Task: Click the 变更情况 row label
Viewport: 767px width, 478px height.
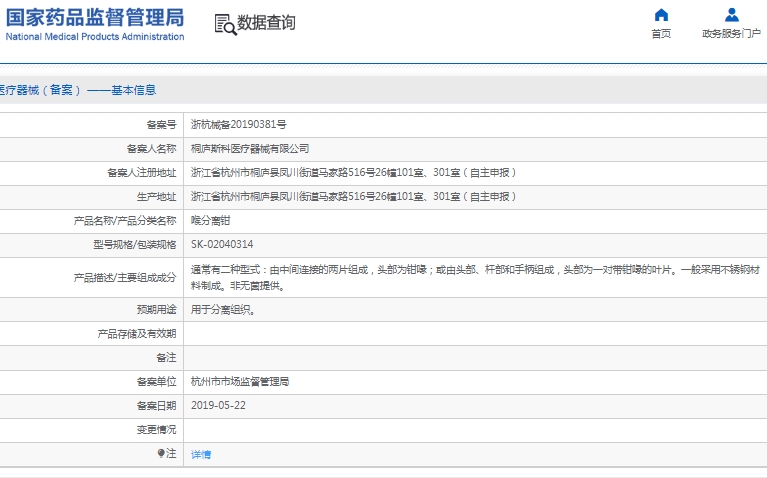Action: click(157, 430)
